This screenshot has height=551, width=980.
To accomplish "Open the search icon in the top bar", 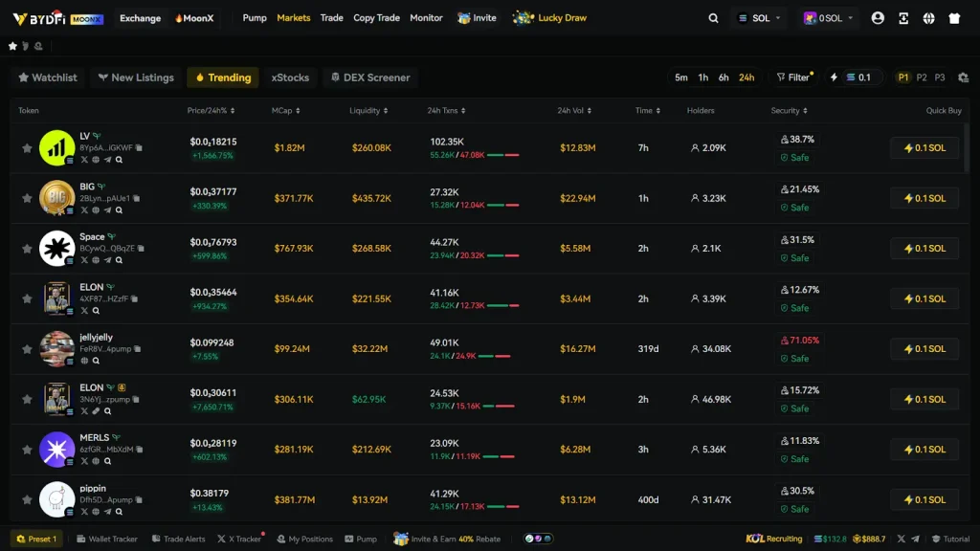I will click(x=714, y=17).
